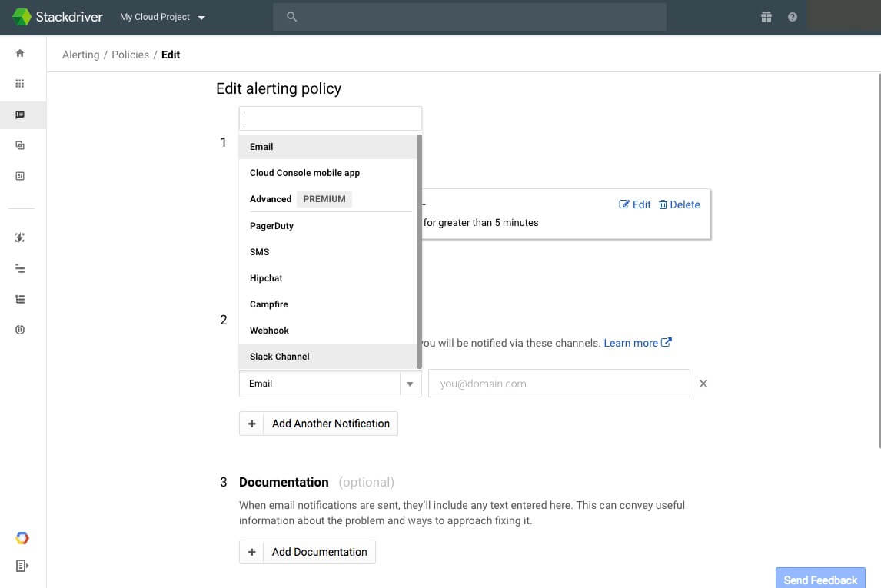This screenshot has width=881, height=588.
Task: Delete the condition via Delete link
Action: click(680, 204)
